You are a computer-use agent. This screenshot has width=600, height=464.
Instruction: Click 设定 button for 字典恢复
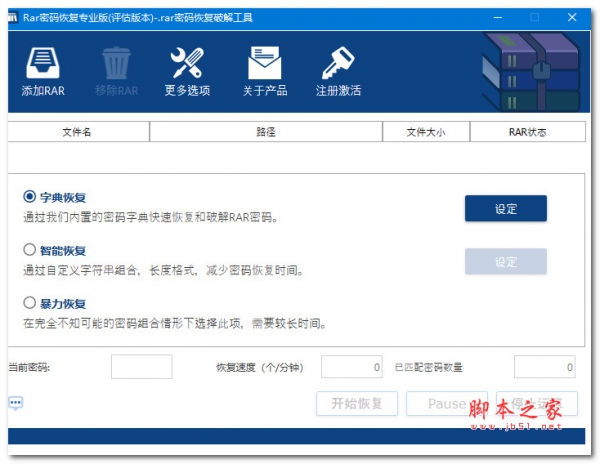tap(505, 208)
